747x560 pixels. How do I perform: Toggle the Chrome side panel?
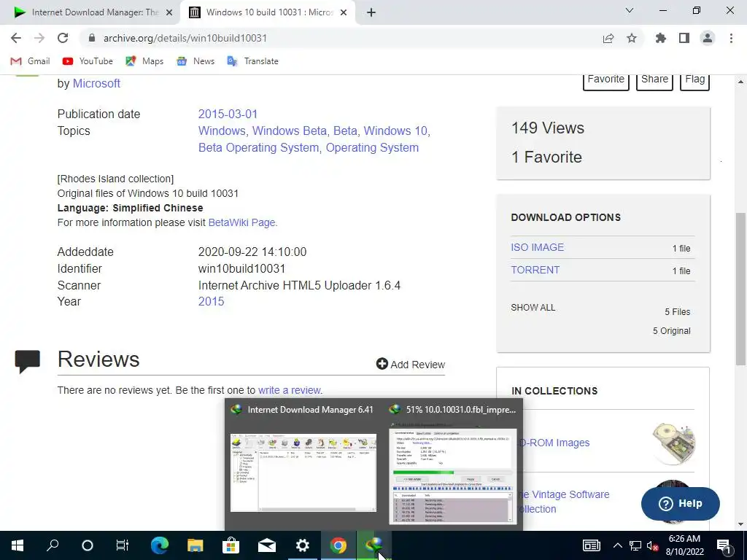click(684, 38)
